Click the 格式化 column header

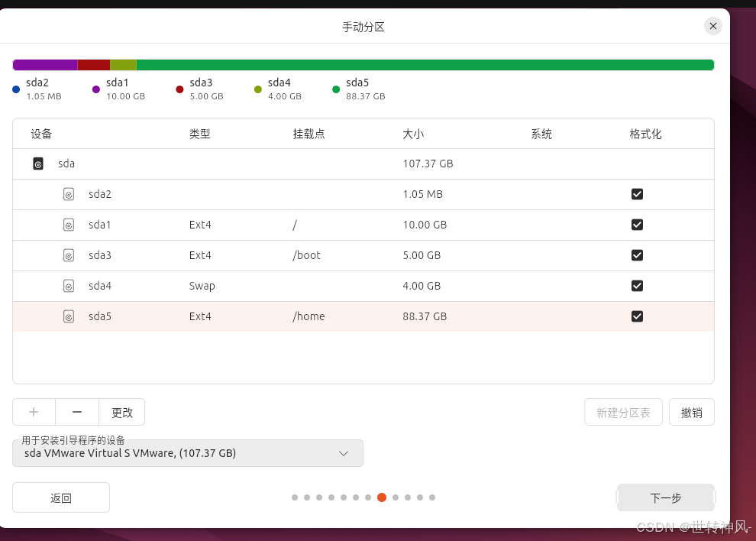point(645,134)
